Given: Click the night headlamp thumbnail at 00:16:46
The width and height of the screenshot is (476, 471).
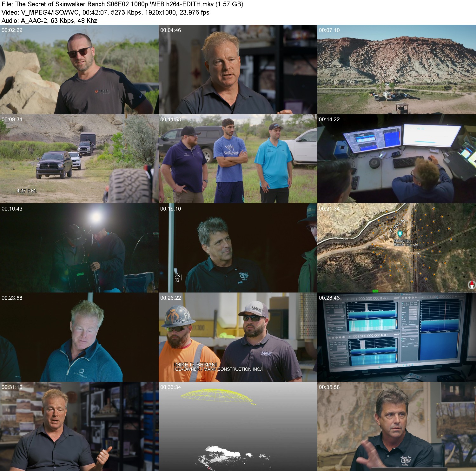Looking at the screenshot, I should click(79, 248).
